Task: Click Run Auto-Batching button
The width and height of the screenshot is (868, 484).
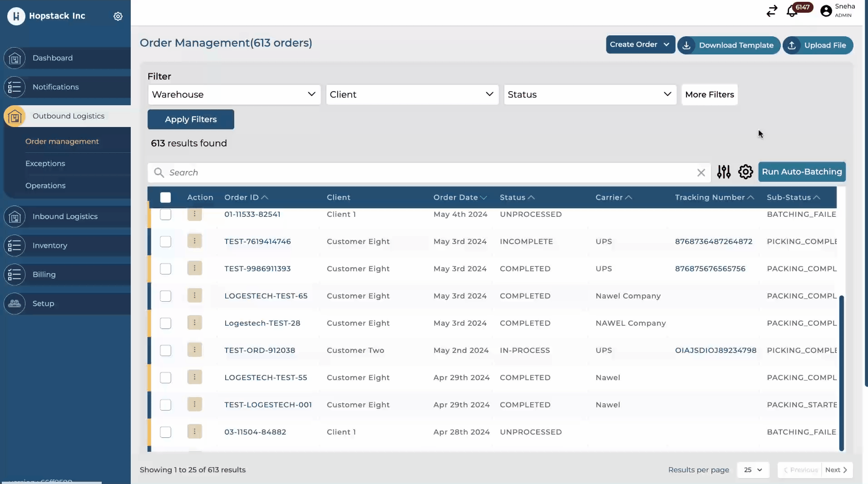Action: point(802,172)
